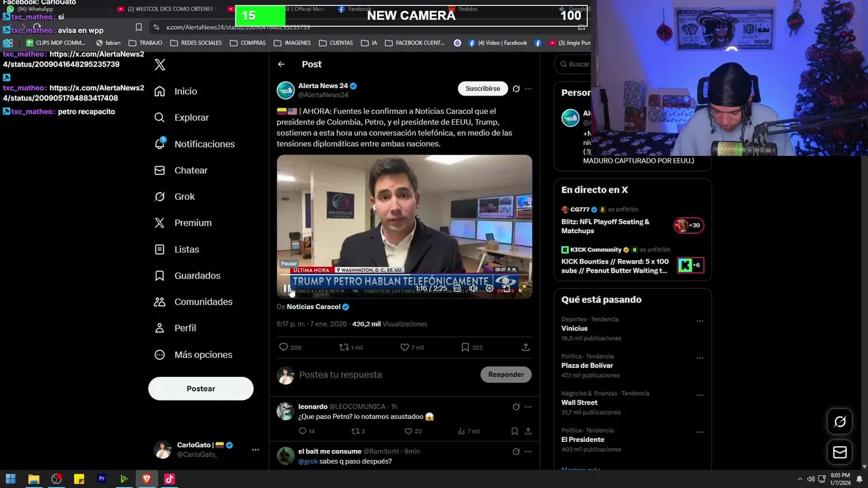Bookmark this page in the address bar

pos(138,27)
